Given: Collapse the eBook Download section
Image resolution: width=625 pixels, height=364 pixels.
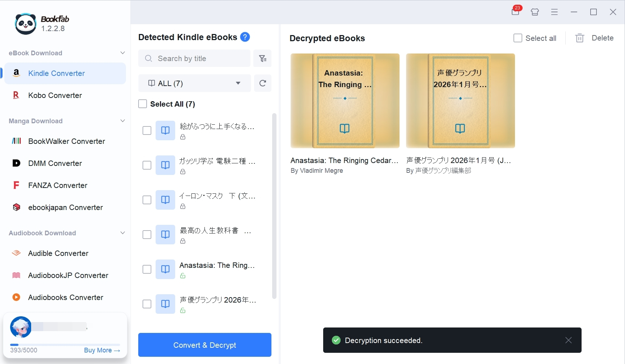Looking at the screenshot, I should click(123, 53).
